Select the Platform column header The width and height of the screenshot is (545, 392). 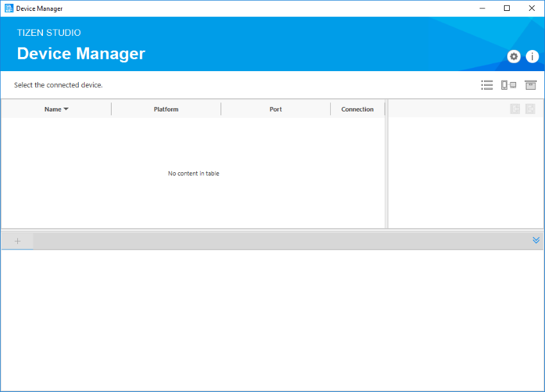pos(166,109)
